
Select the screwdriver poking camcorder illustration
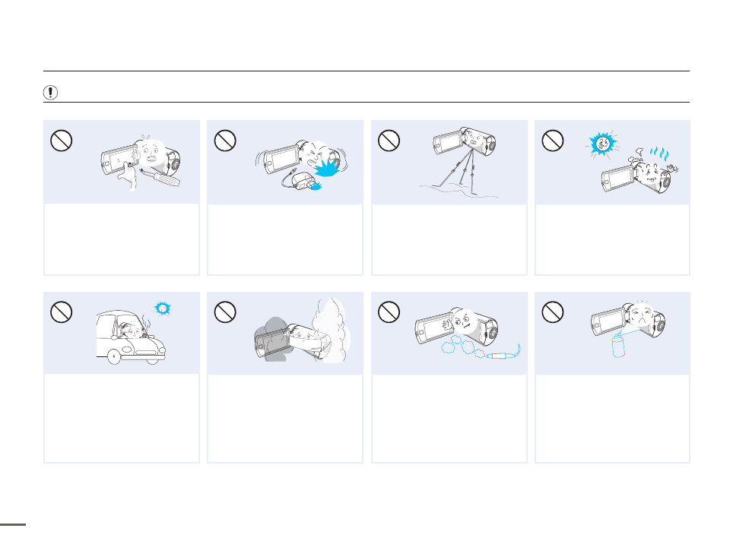point(141,163)
